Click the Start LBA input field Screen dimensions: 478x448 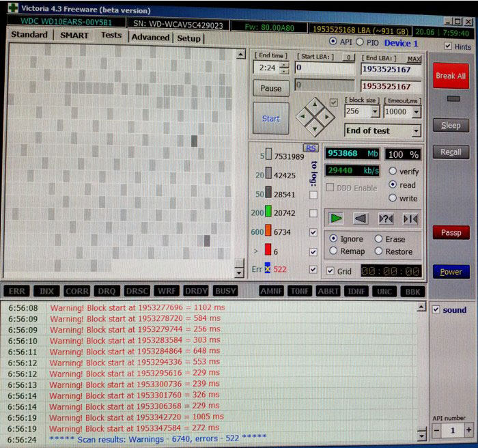pyautogui.click(x=324, y=68)
